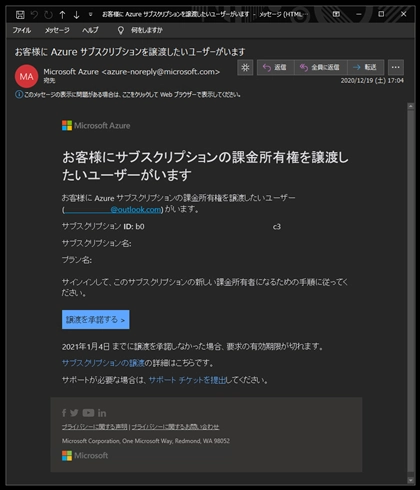Click the scrollbar down arrow
The height and width of the screenshot is (490, 420).
point(411,480)
